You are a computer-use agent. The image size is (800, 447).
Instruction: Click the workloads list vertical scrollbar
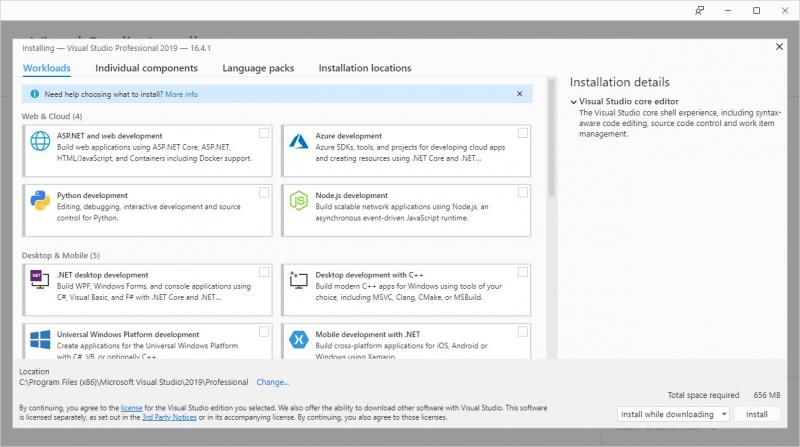[x=551, y=138]
